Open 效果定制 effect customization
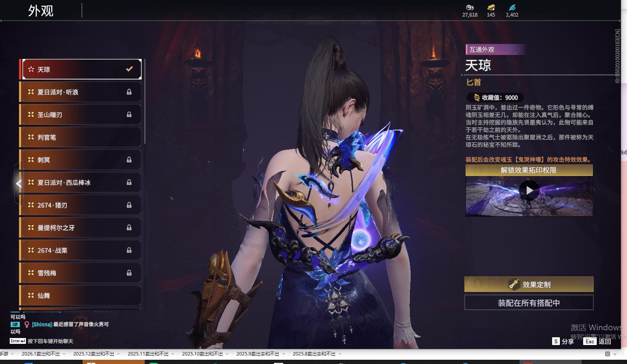Image resolution: width=627 pixels, height=364 pixels. (529, 285)
